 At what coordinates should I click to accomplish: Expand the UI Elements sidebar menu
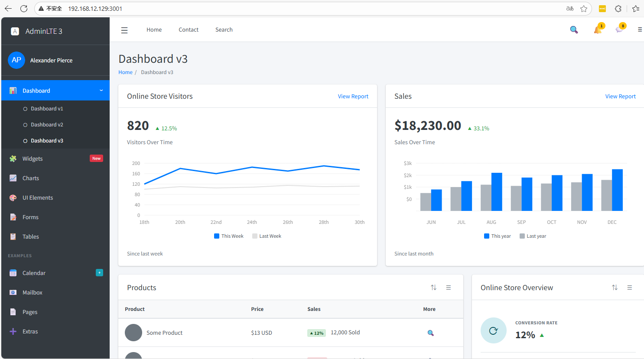(38, 197)
